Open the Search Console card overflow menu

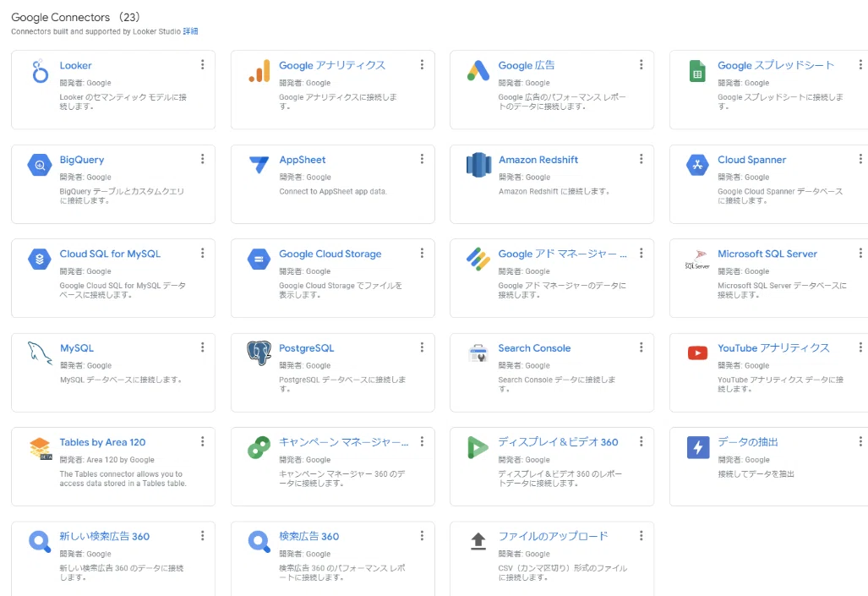tap(641, 347)
